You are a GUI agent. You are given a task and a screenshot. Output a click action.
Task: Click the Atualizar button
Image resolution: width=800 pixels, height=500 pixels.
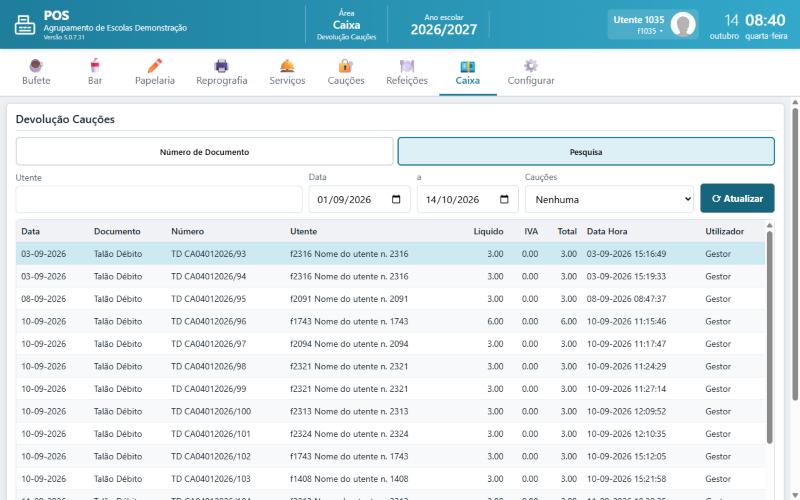coord(737,198)
